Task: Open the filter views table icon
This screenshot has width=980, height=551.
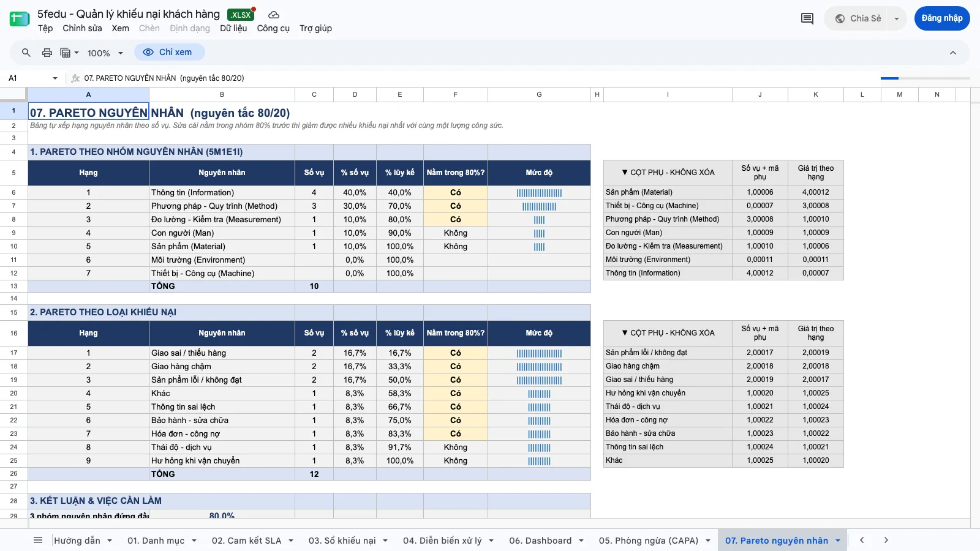Action: point(66,53)
